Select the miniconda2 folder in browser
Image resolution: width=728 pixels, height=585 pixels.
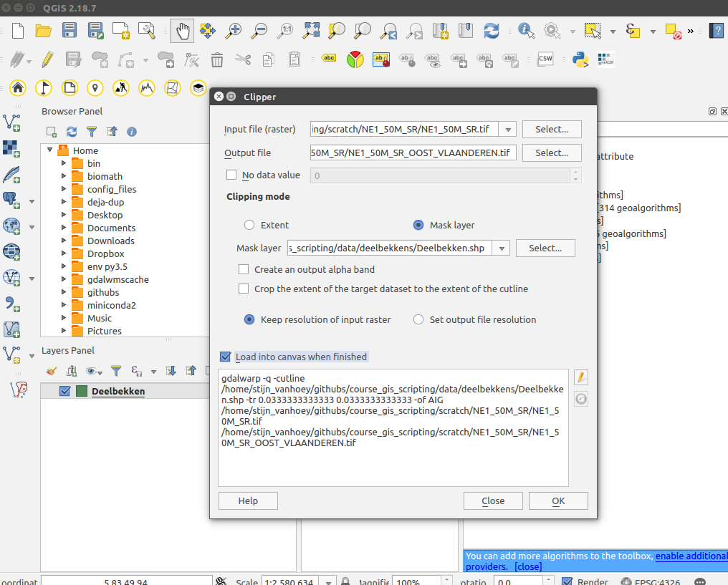[112, 305]
